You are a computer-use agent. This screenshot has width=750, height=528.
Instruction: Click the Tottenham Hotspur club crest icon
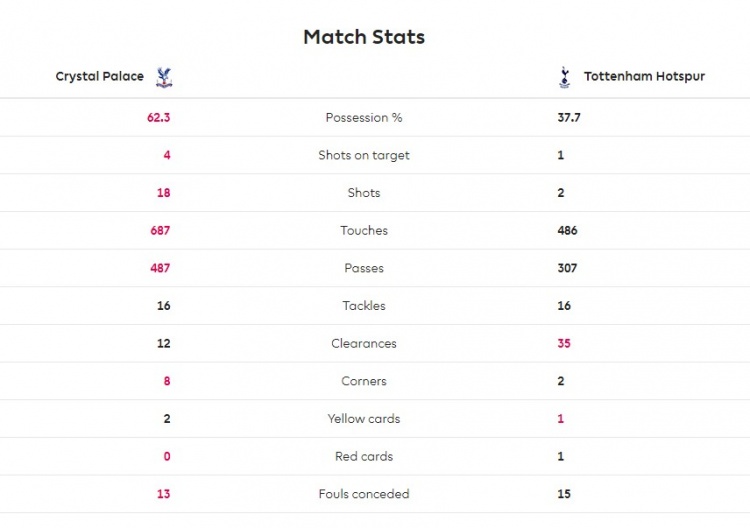pos(565,77)
